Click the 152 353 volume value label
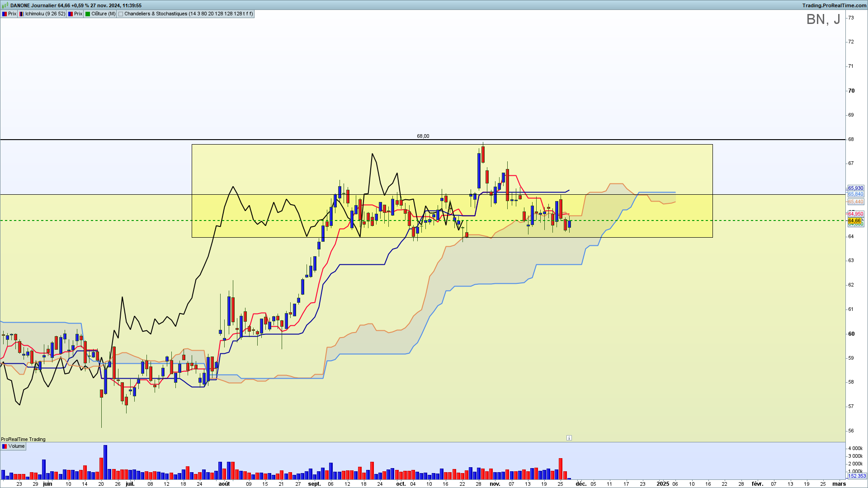 click(x=857, y=476)
